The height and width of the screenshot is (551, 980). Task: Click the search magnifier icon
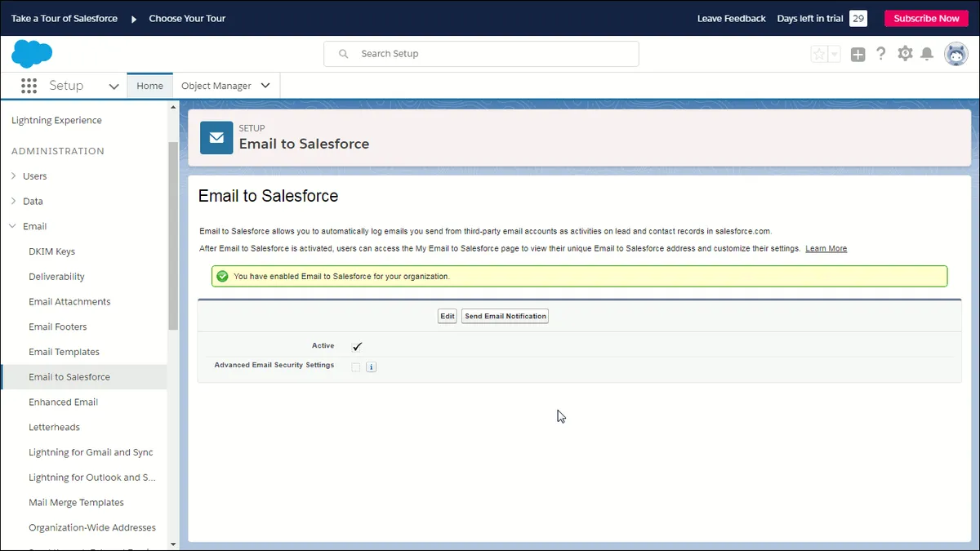(344, 54)
